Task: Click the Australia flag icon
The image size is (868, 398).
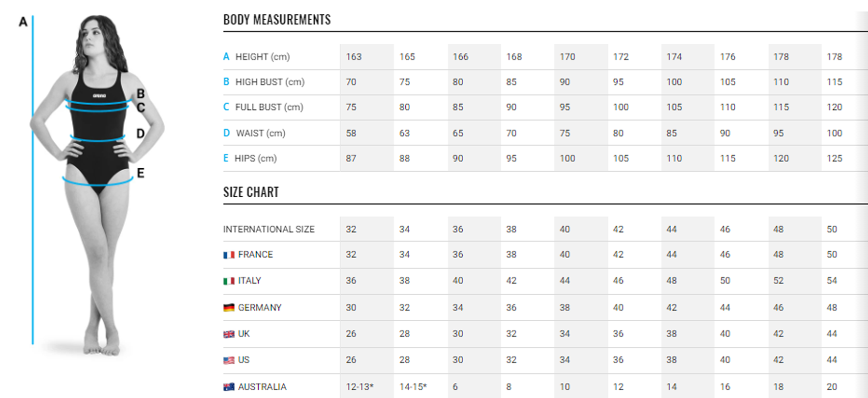Action: pos(229,387)
